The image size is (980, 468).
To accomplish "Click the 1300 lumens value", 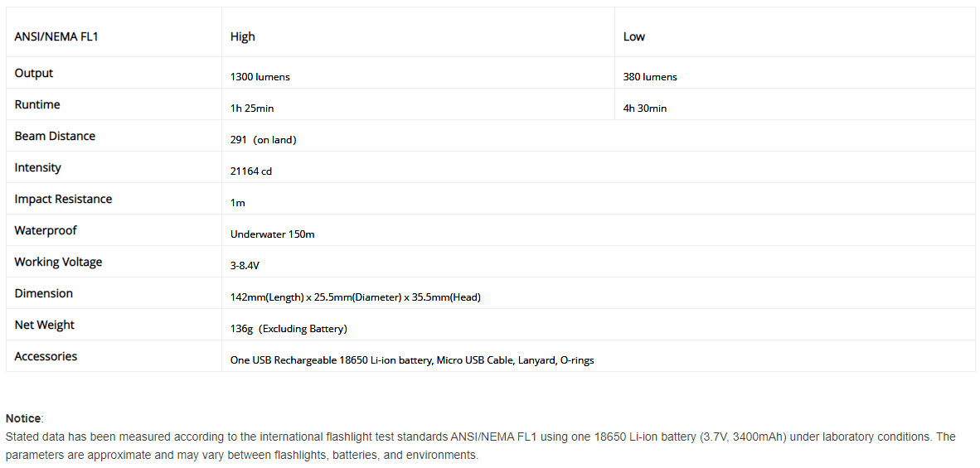I will (x=260, y=77).
